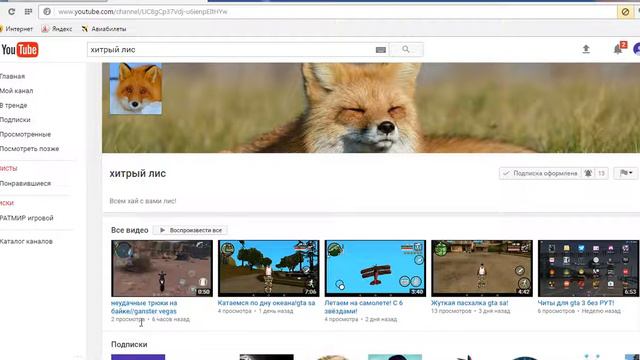
Task: Open the Жуткая пасхалка gta sa title
Action: 470,303
